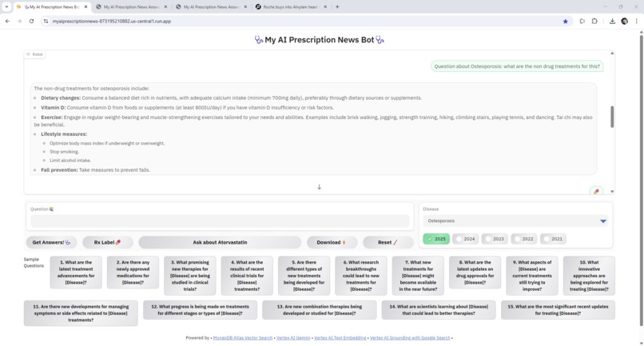This screenshot has width=644, height=346.
Task: Switch to third My AI Prescription News tab
Action: pos(211,6)
